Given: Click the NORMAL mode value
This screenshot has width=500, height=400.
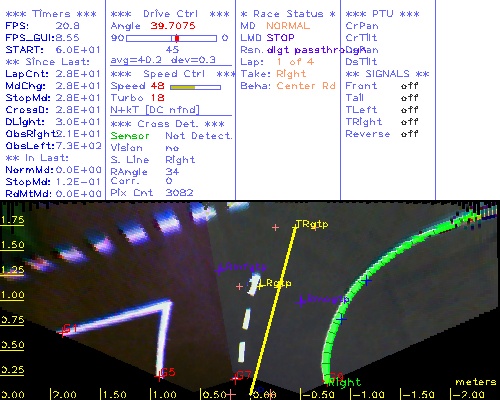Looking at the screenshot, I should click(x=288, y=26).
